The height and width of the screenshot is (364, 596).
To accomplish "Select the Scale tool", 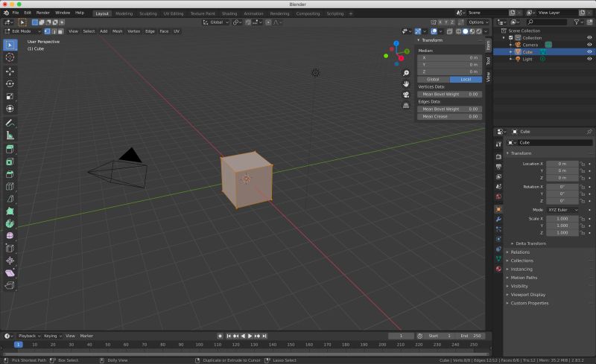I will tap(10, 96).
